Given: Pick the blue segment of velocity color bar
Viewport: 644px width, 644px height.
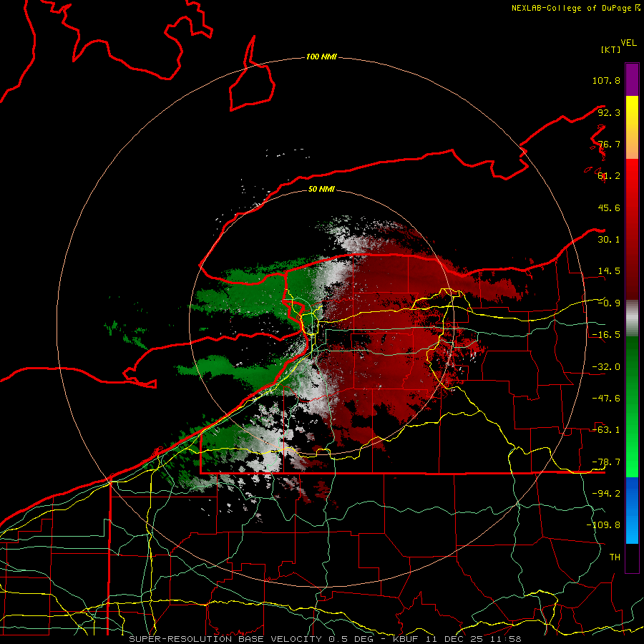Looking at the screenshot, I should coord(632,510).
